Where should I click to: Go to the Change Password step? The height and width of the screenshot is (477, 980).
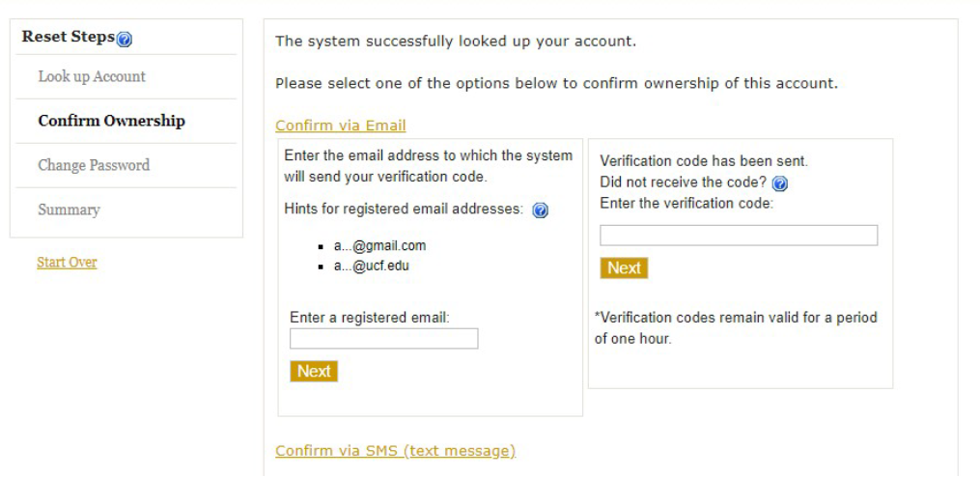[x=94, y=165]
